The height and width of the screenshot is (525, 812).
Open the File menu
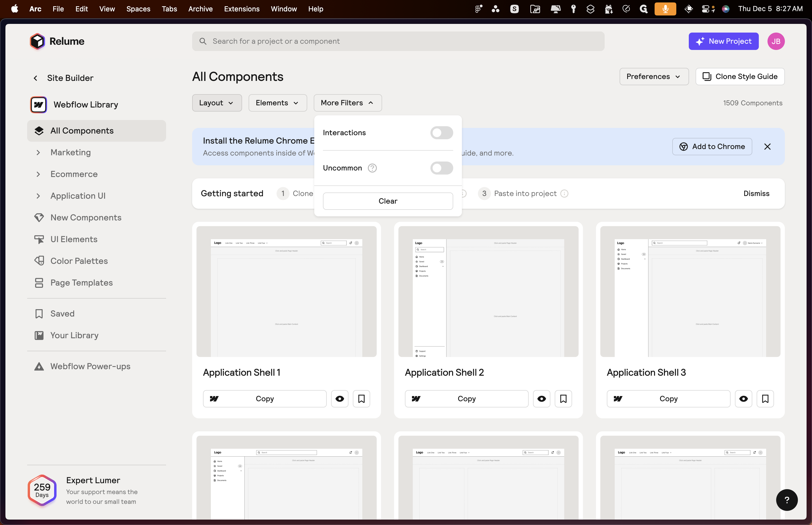[58, 9]
